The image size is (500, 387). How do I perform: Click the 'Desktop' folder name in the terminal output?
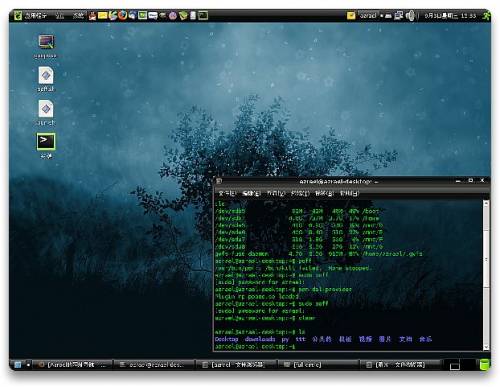[226, 339]
